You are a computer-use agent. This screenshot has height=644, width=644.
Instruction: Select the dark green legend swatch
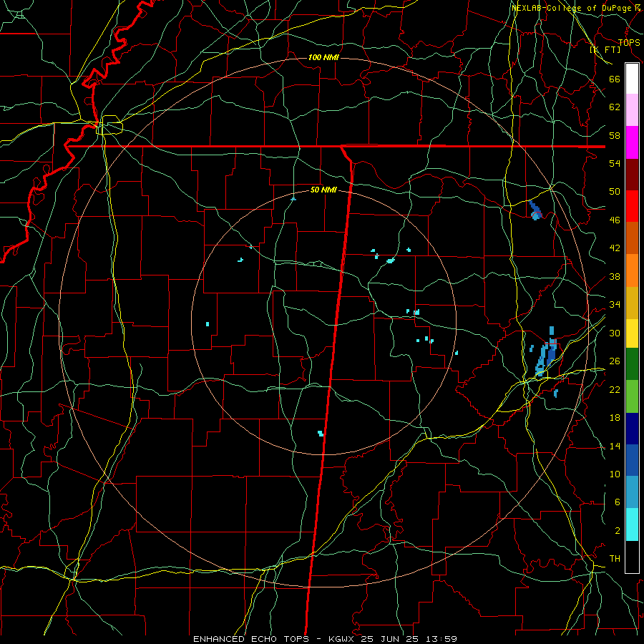pyautogui.click(x=632, y=364)
